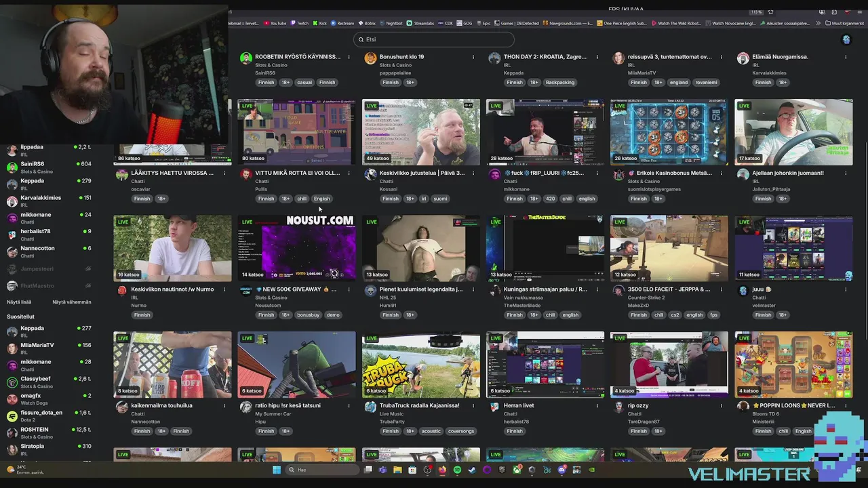Image resolution: width=868 pixels, height=488 pixels.
Task: Select the bonusbuy tag under Nousutcom
Action: pyautogui.click(x=309, y=315)
